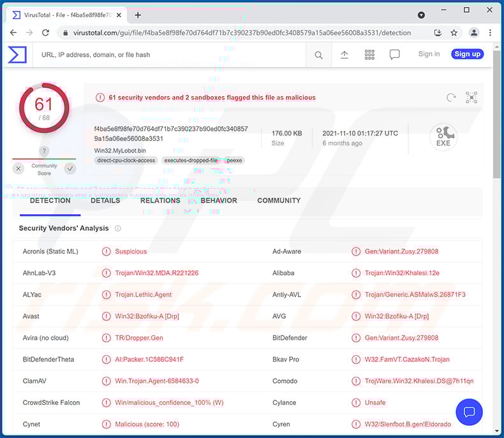Switch to the DETAILS tab

point(105,201)
